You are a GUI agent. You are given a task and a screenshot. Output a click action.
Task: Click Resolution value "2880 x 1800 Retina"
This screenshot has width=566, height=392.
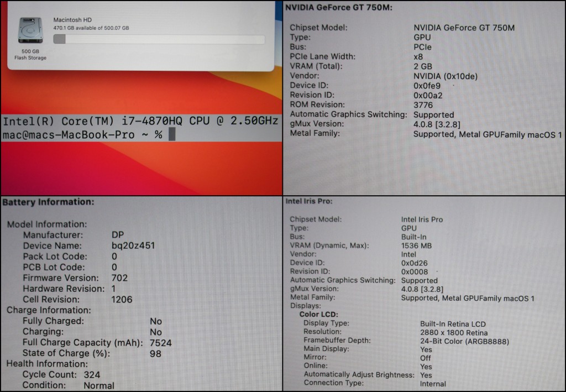tap(454, 333)
